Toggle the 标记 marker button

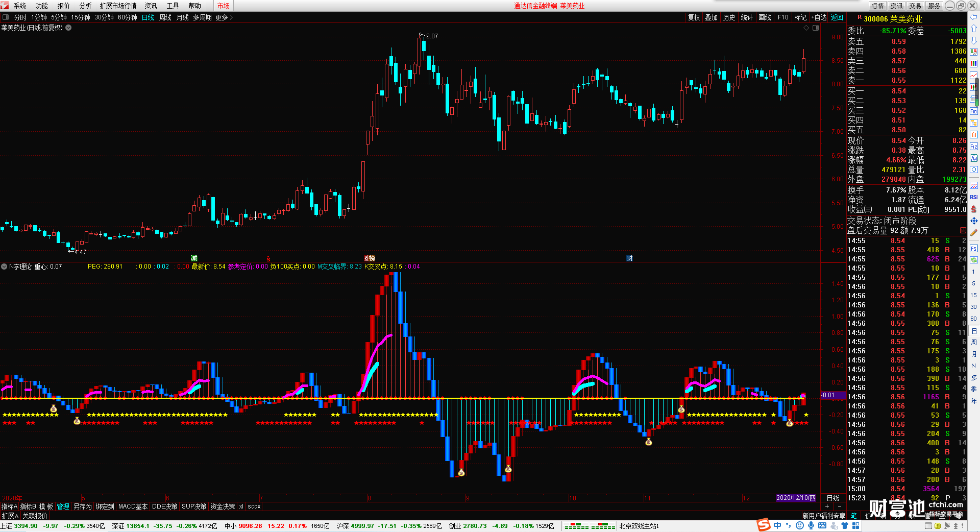point(800,17)
